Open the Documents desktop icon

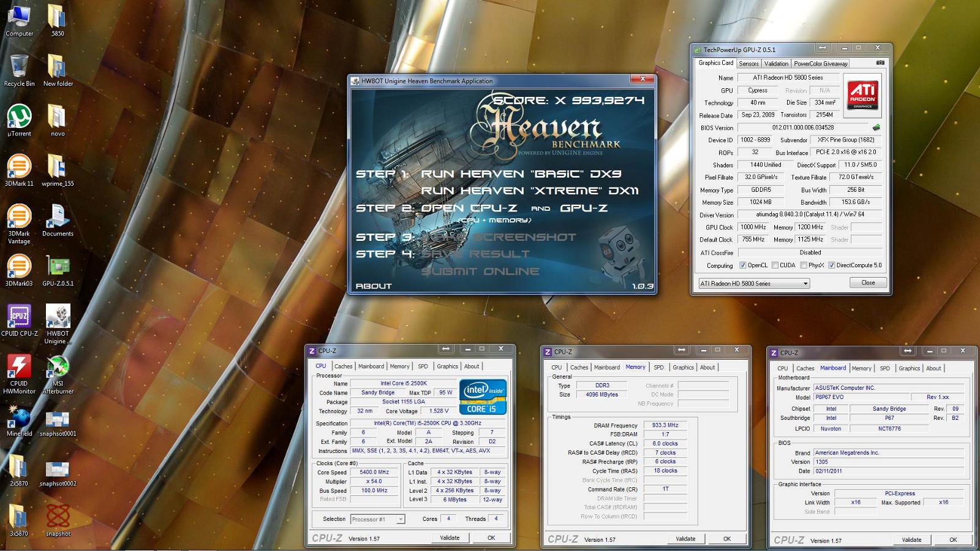[58, 221]
